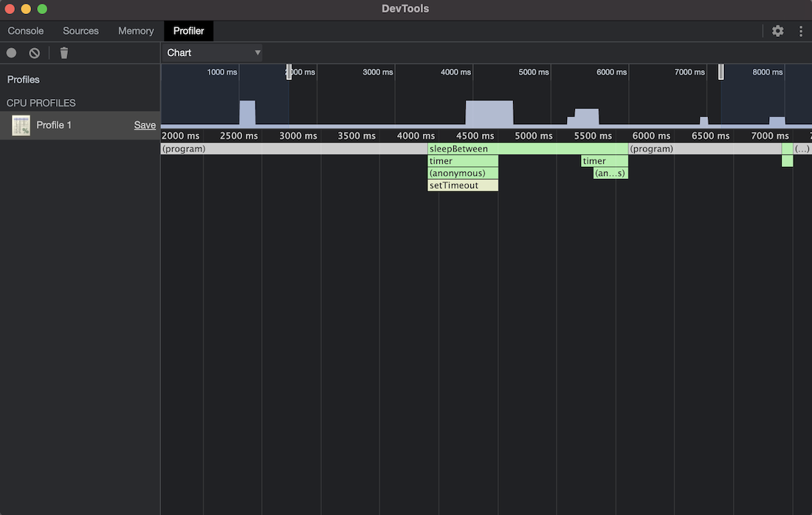Screen dimensions: 812x515
Task: Click the left timeline selection handle
Action: pos(289,71)
